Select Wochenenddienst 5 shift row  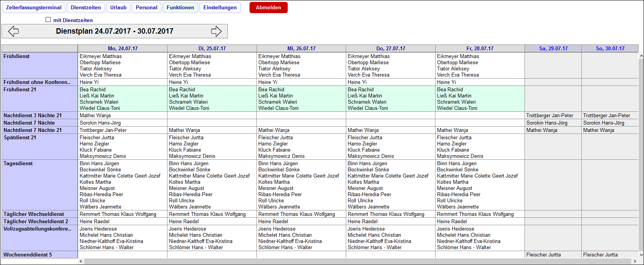pyautogui.click(x=28, y=255)
